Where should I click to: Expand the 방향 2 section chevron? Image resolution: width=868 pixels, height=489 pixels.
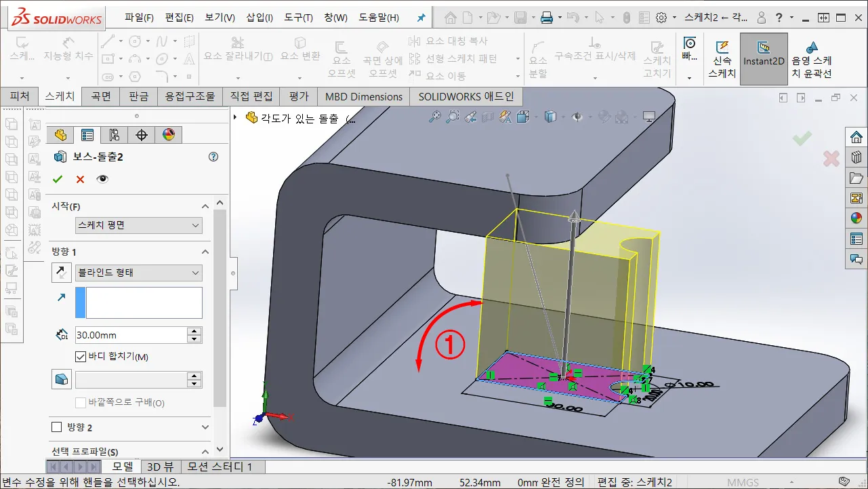click(205, 427)
